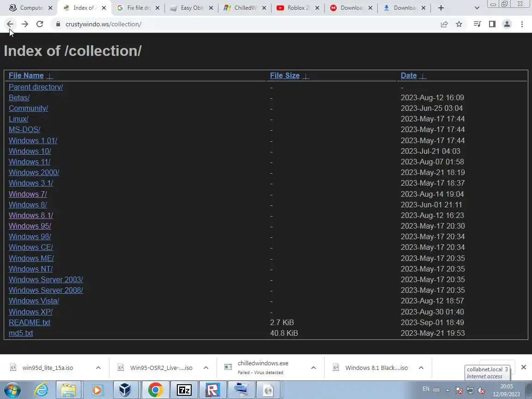Click the EN language indicator in taskbar
This screenshot has height=399, width=532.
(x=426, y=389)
